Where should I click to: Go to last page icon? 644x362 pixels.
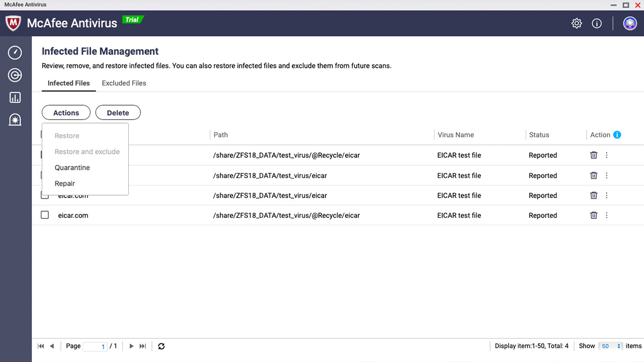[x=143, y=346]
